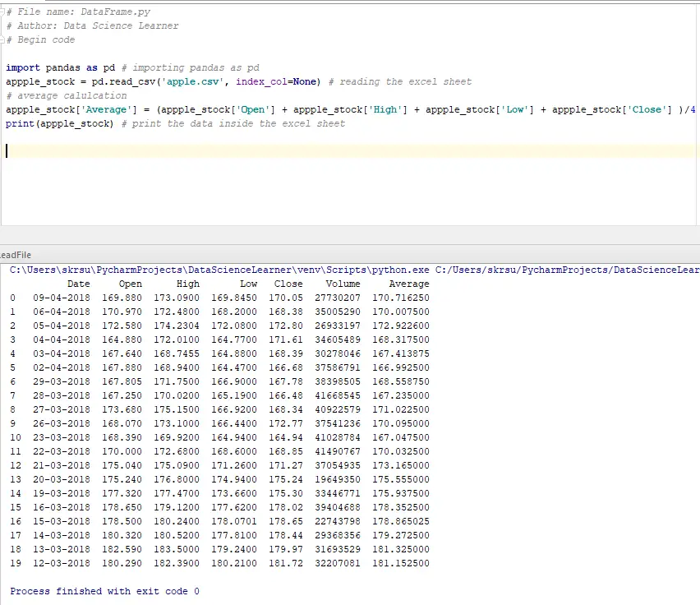Click high value '174.2304'
Screen dimensions: 700x605
pyautogui.click(x=177, y=326)
